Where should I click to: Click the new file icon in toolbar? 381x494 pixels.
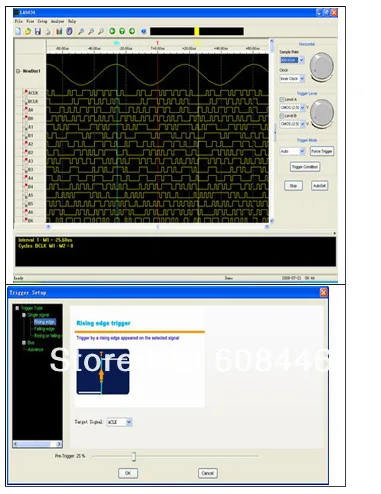[x=18, y=31]
